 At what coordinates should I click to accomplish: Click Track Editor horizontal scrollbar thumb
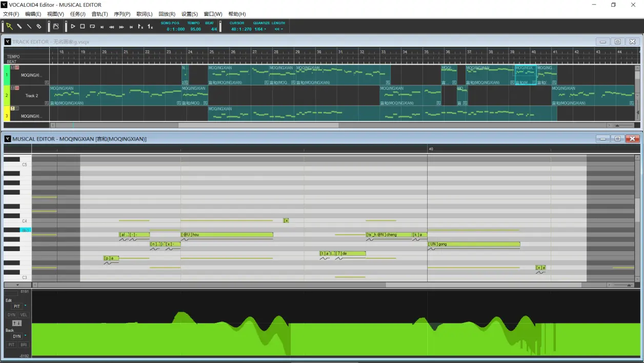pyautogui.click(x=258, y=125)
